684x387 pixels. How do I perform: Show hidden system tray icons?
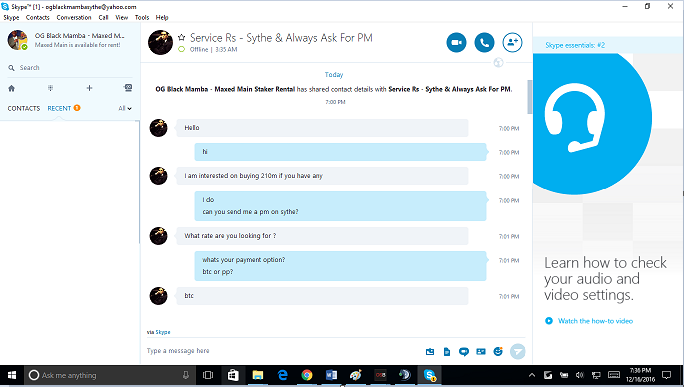532,375
